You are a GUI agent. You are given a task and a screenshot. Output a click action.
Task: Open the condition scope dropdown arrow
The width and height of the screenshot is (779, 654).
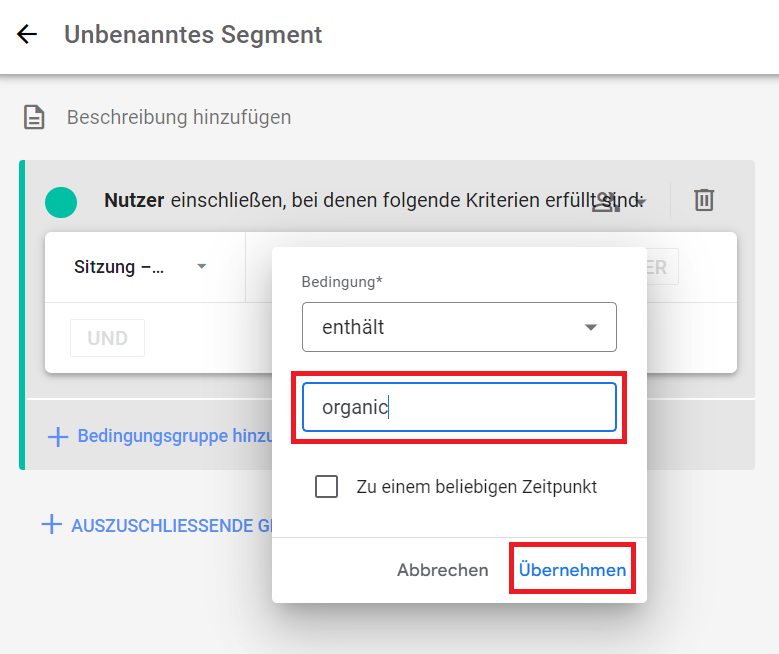point(641,201)
